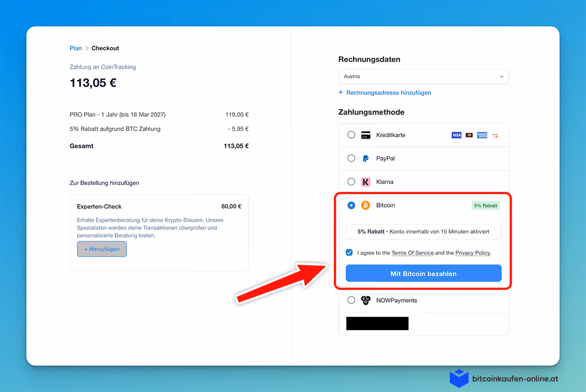This screenshot has height=392, width=586.
Task: Select the Klarna radio button
Action: (351, 182)
